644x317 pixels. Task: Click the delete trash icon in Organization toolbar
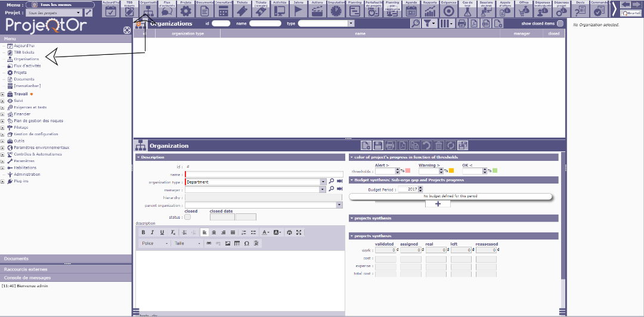click(x=438, y=145)
